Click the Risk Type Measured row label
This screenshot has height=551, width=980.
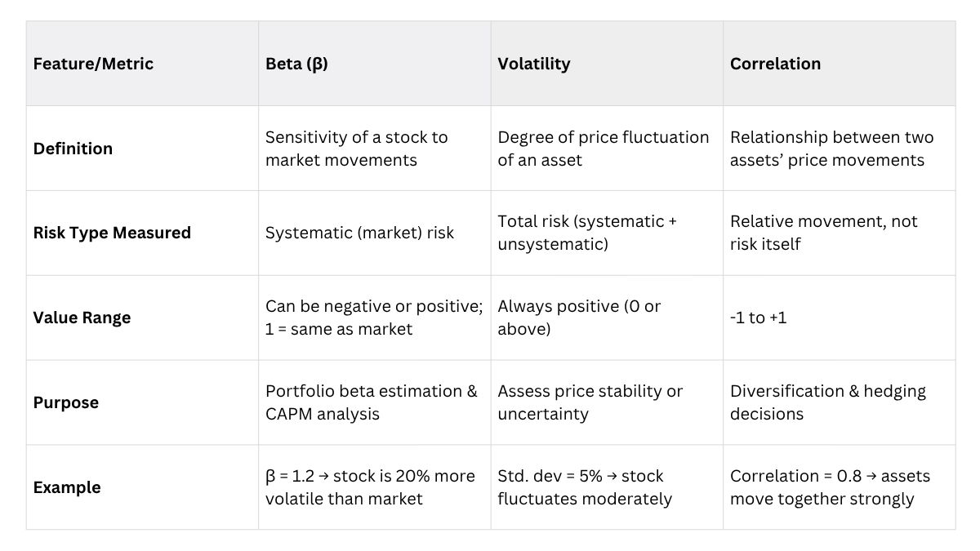tap(112, 233)
